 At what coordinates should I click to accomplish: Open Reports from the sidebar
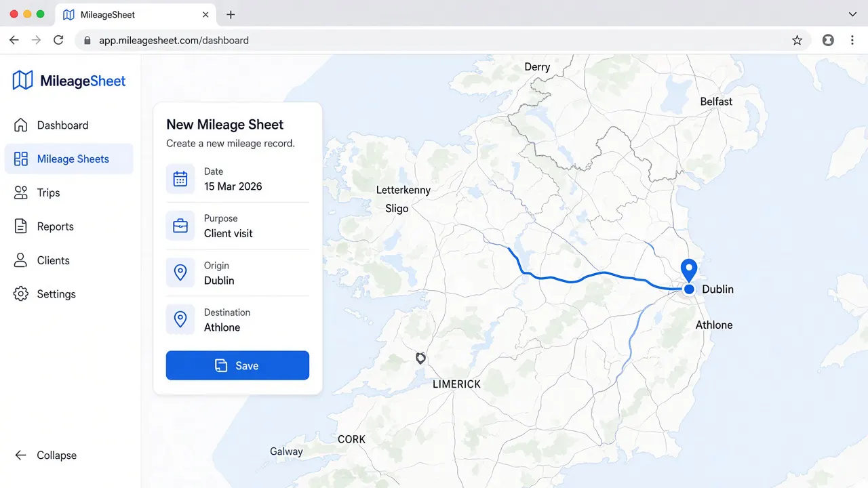tap(69, 226)
